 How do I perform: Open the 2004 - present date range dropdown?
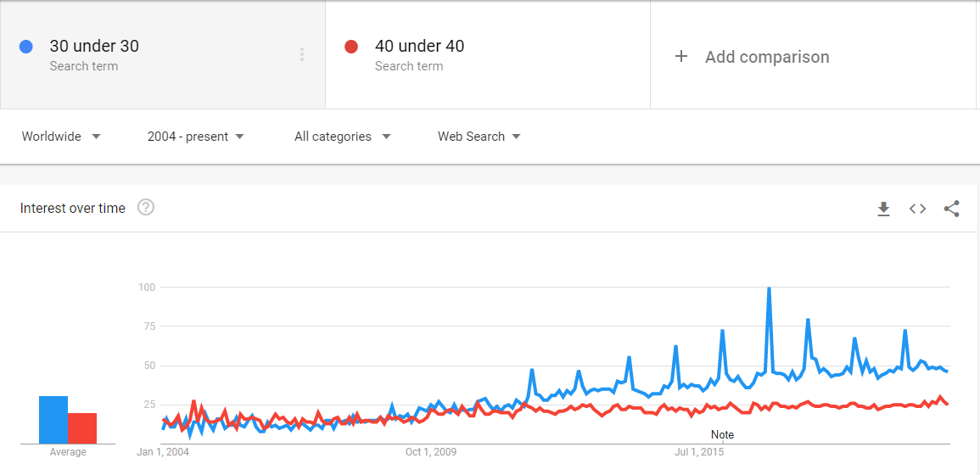tap(196, 137)
